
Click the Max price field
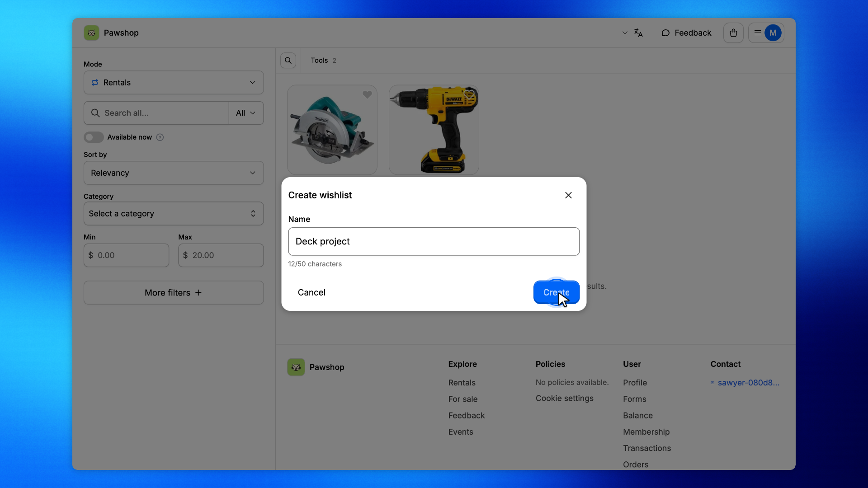click(221, 255)
